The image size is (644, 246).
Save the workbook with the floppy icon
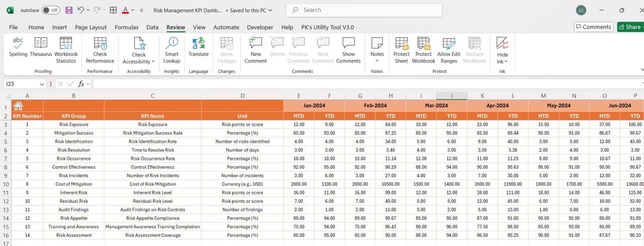(69, 10)
